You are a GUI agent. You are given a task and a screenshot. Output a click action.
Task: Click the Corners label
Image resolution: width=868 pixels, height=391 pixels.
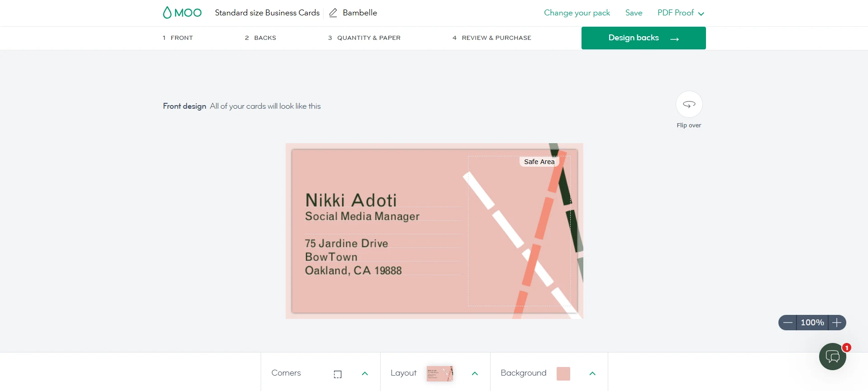286,373
